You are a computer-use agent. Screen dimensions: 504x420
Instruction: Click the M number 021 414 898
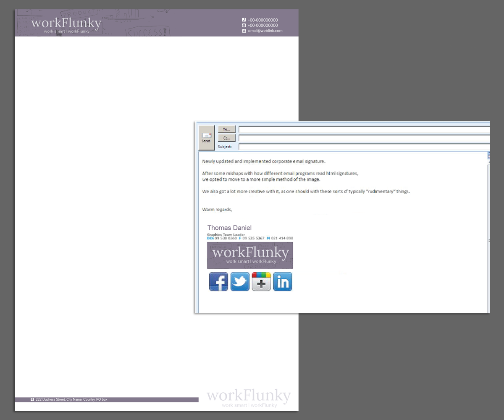click(282, 238)
